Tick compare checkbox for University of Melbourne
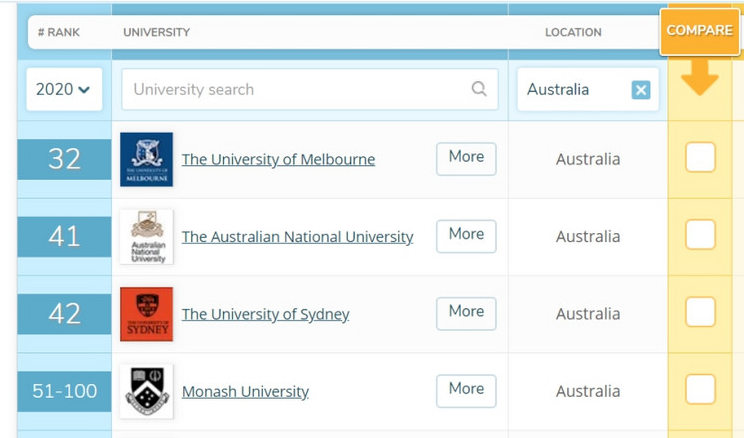744x438 pixels. click(700, 157)
